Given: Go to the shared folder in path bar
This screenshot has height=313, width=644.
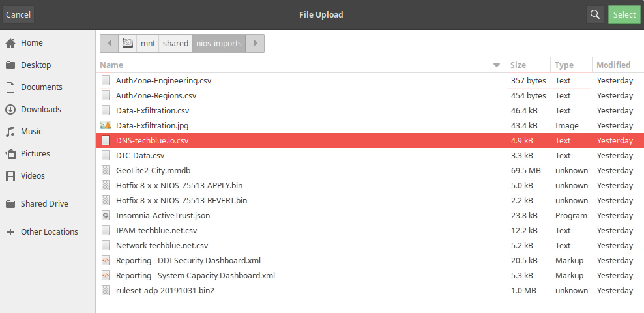Looking at the screenshot, I should pos(175,43).
